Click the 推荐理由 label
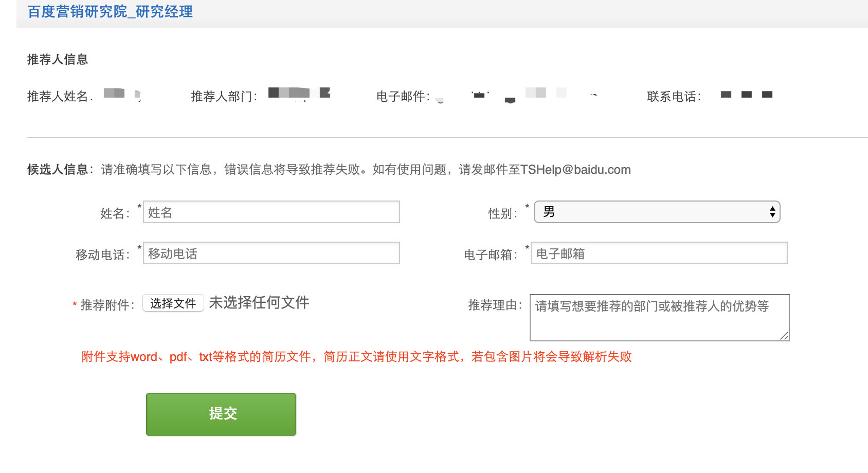Viewport: 868px width, 473px height. 495,305
